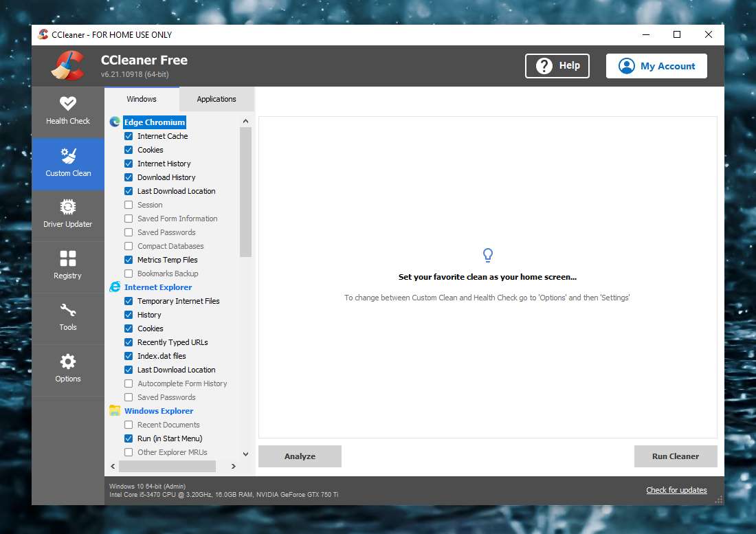Click the v6.21.10918 (64-bit) version text
The width and height of the screenshot is (756, 534).
(135, 74)
